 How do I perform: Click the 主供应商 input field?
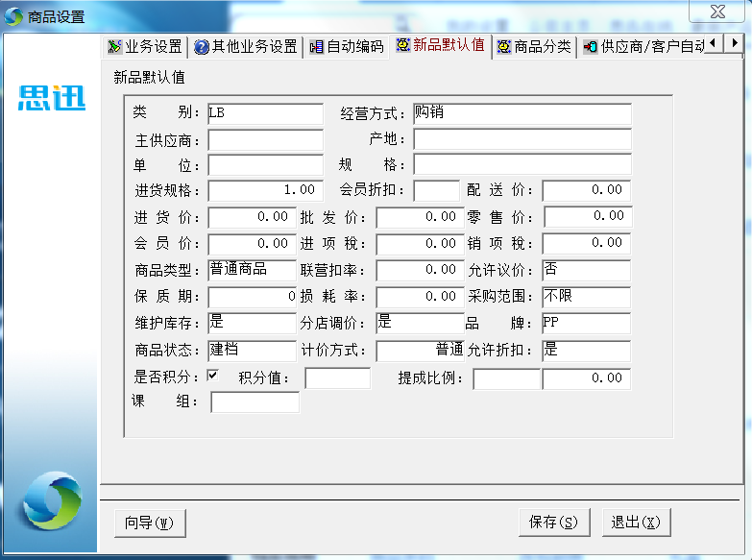266,141
